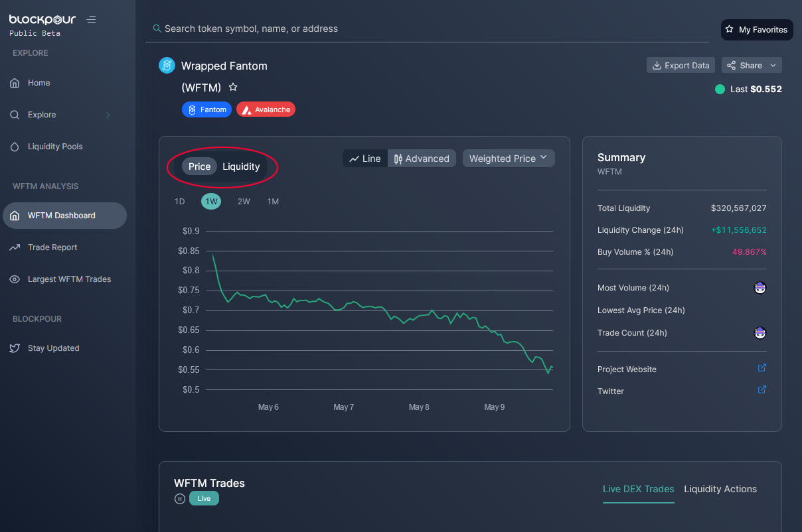802x532 pixels.
Task: Switch to Liquidity Actions tab
Action: click(x=720, y=489)
